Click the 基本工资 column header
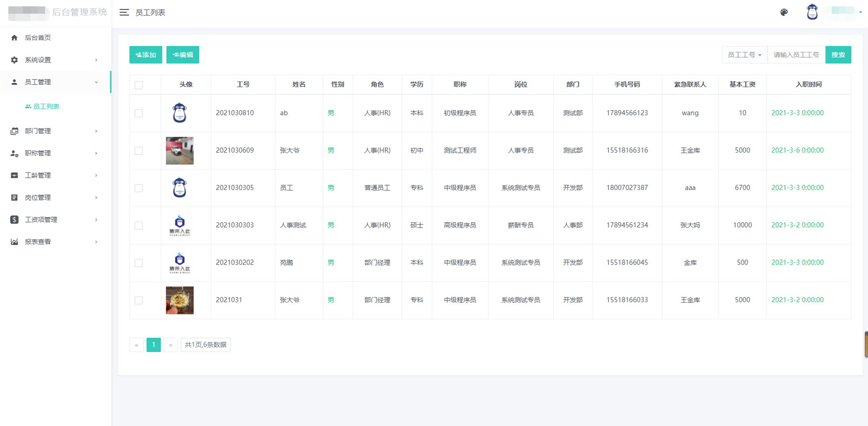 [742, 84]
